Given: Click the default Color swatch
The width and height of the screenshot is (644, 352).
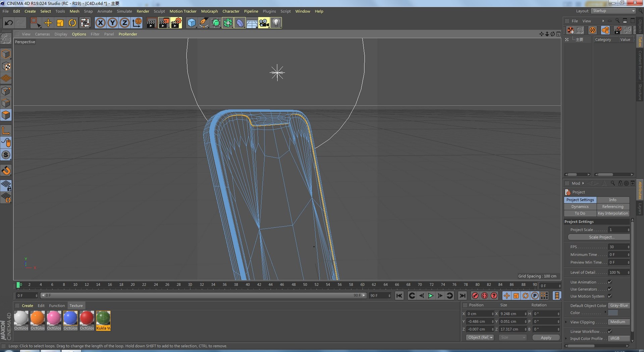Looking at the screenshot, I should tap(613, 313).
